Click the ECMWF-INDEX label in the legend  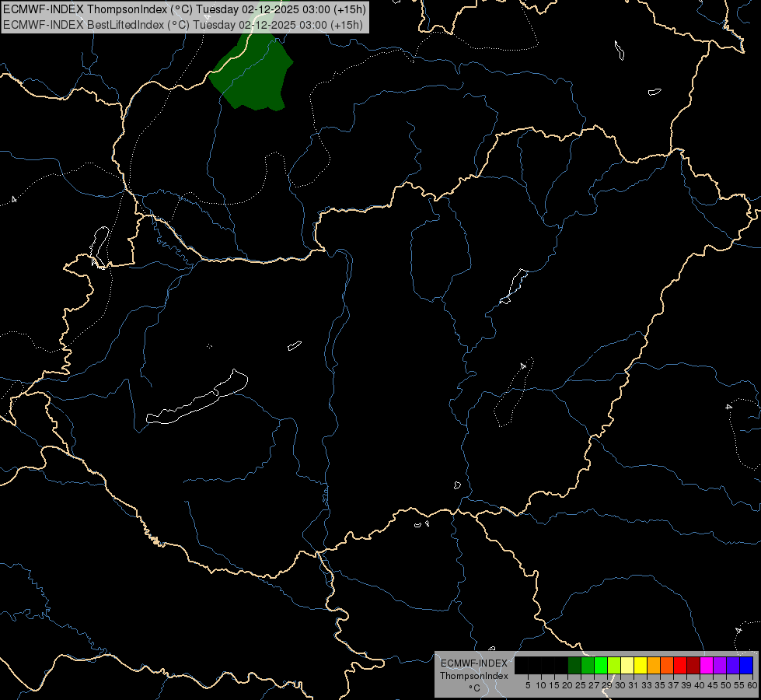(473, 663)
